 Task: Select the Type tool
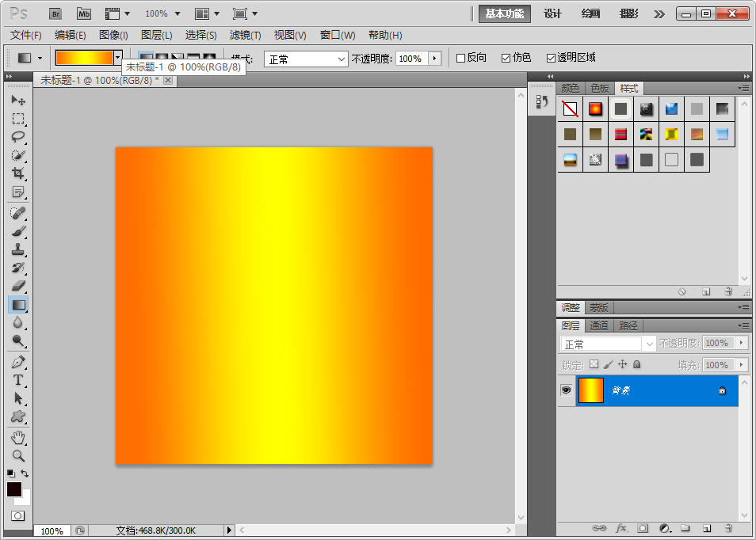[18, 380]
